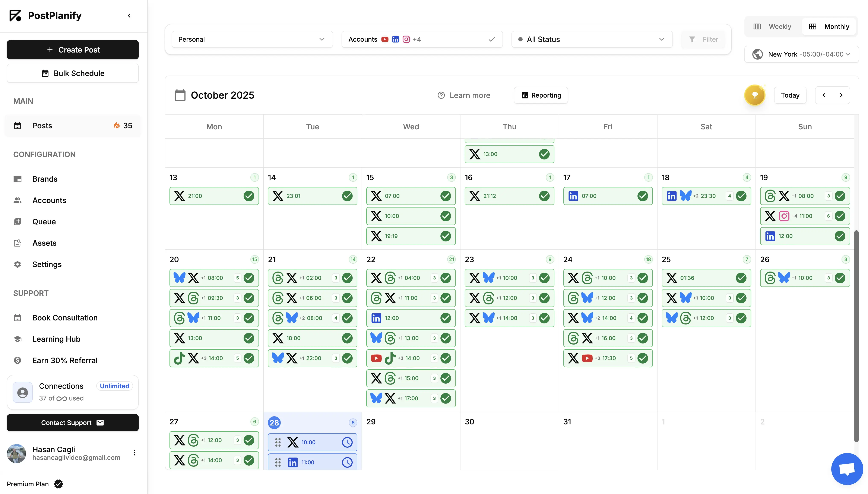
Task: Open Accounts in the configuration sidebar
Action: coord(49,200)
